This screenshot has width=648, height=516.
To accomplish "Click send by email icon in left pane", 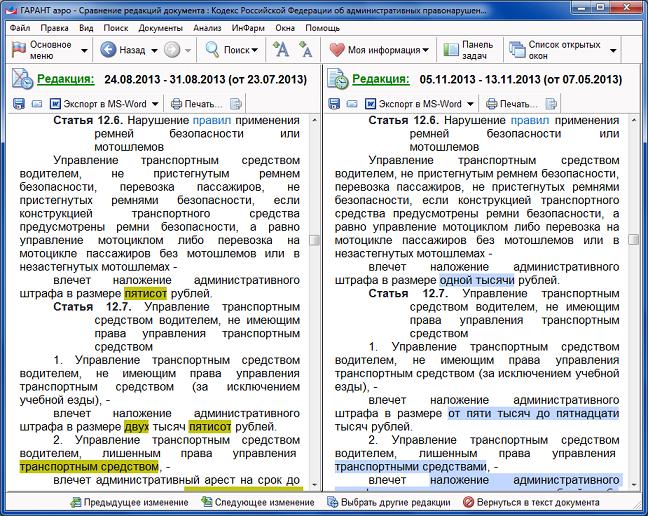I will click(x=37, y=104).
